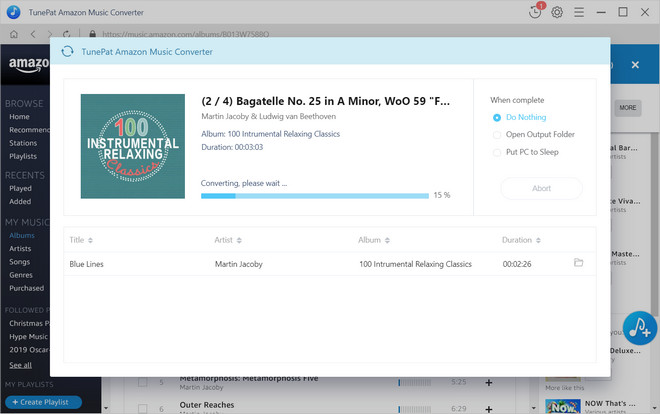The image size is (660, 414).
Task: Open the NOW That's album thumbnail
Action: (x=563, y=406)
